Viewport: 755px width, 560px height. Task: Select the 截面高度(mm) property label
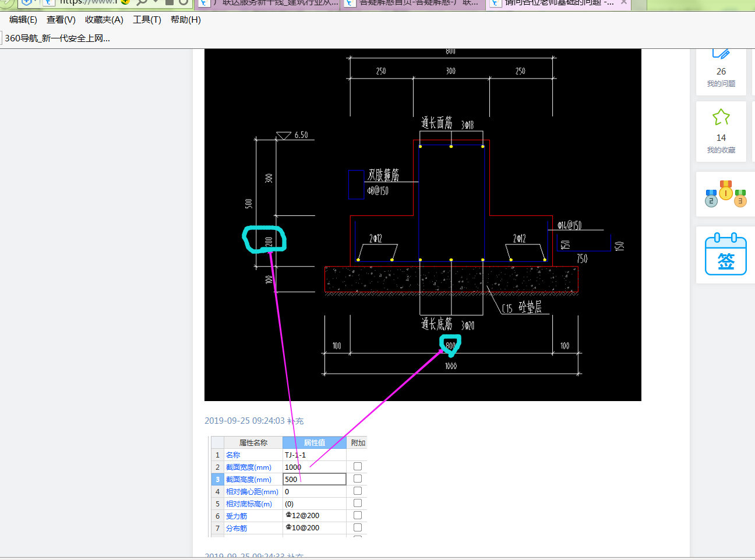pos(249,480)
